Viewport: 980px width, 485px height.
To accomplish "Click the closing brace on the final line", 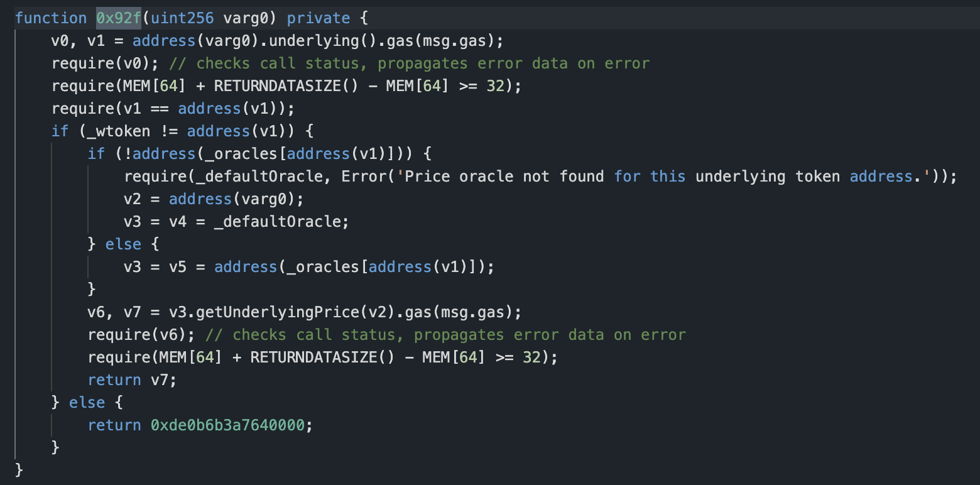I will (18, 469).
